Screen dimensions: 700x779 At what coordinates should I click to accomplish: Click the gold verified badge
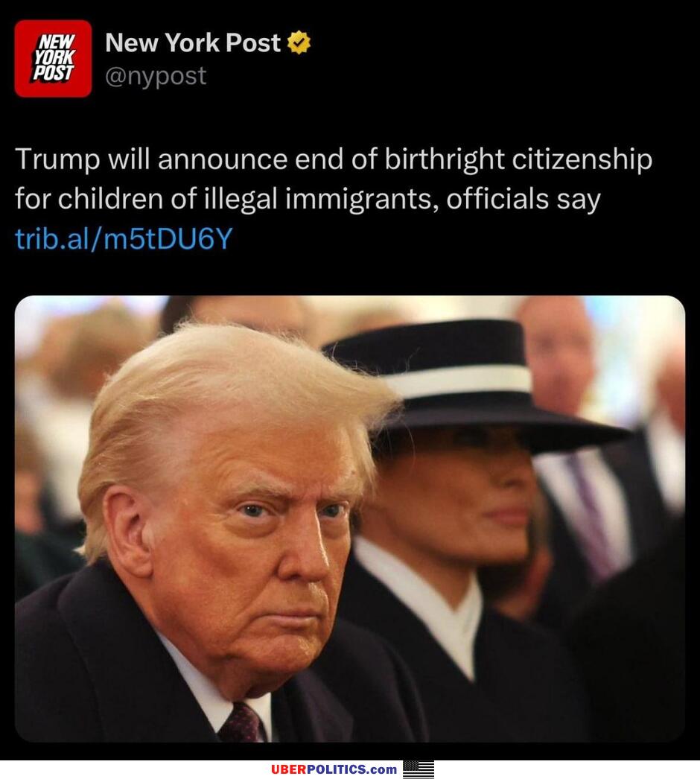(x=299, y=42)
